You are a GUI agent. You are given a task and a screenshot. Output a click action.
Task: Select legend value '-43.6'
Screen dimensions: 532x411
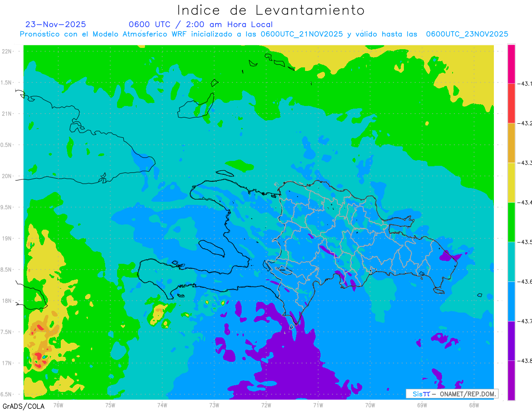(525, 282)
